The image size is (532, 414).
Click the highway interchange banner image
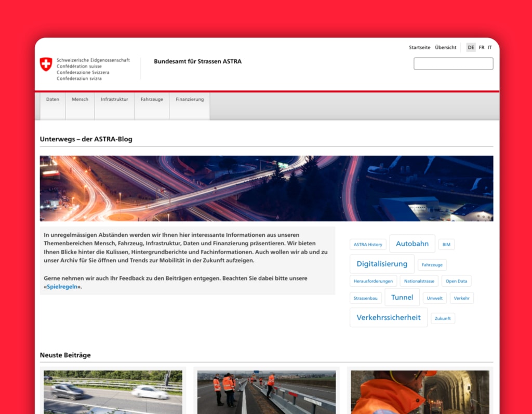[x=267, y=189]
